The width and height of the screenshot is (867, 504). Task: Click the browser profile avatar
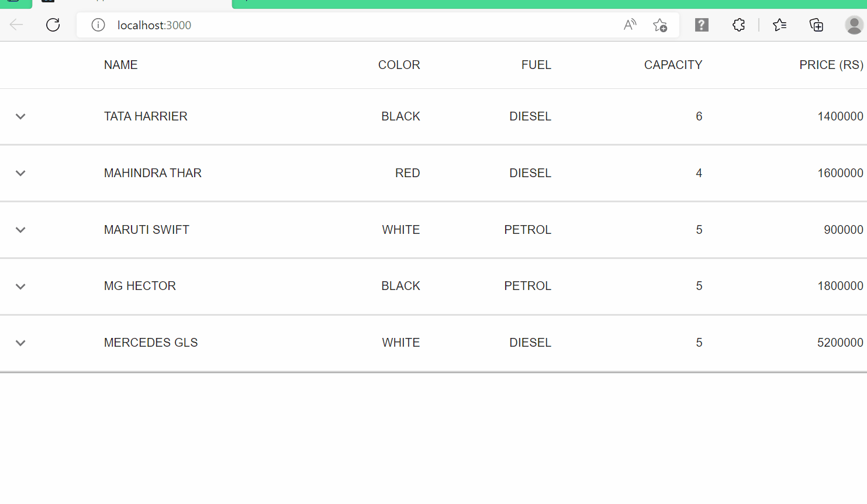pos(854,25)
